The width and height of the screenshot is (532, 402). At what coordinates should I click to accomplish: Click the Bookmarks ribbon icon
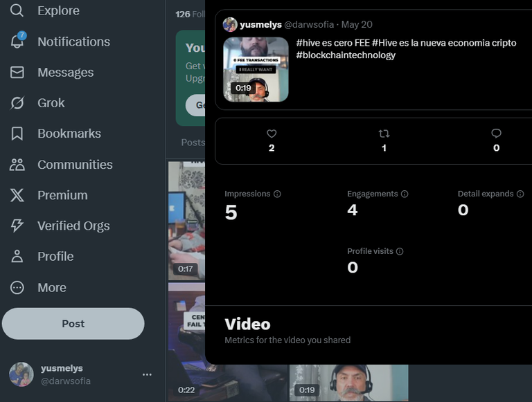[17, 134]
